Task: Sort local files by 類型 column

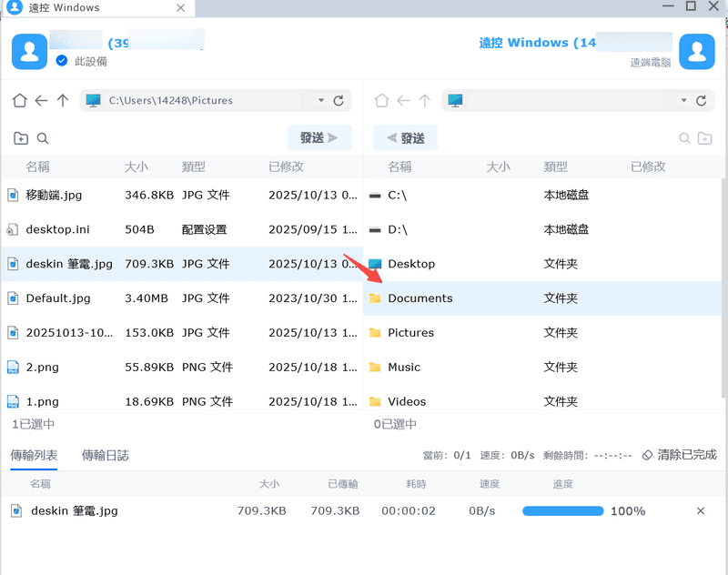Action: click(194, 166)
